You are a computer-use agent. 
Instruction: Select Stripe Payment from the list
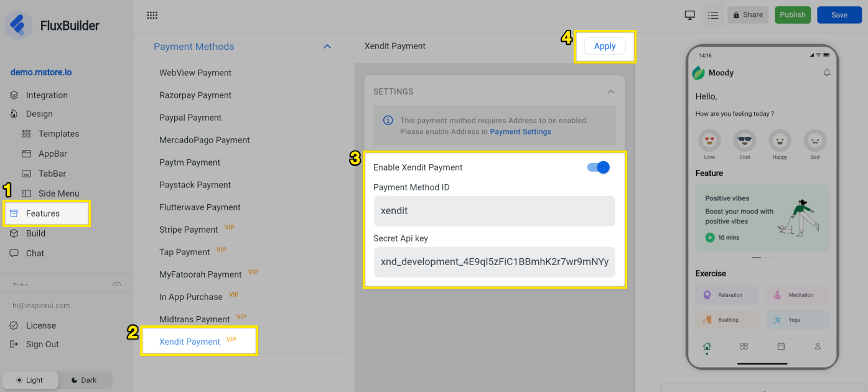189,230
